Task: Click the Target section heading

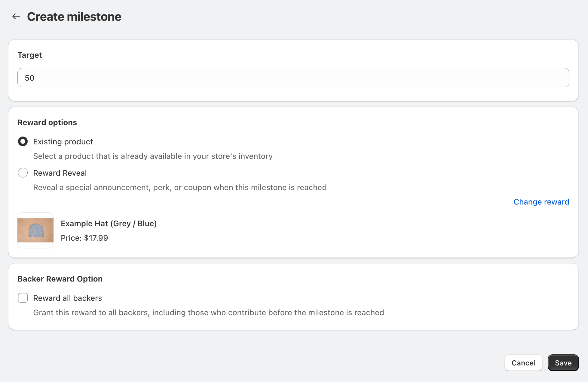Action: [30, 55]
